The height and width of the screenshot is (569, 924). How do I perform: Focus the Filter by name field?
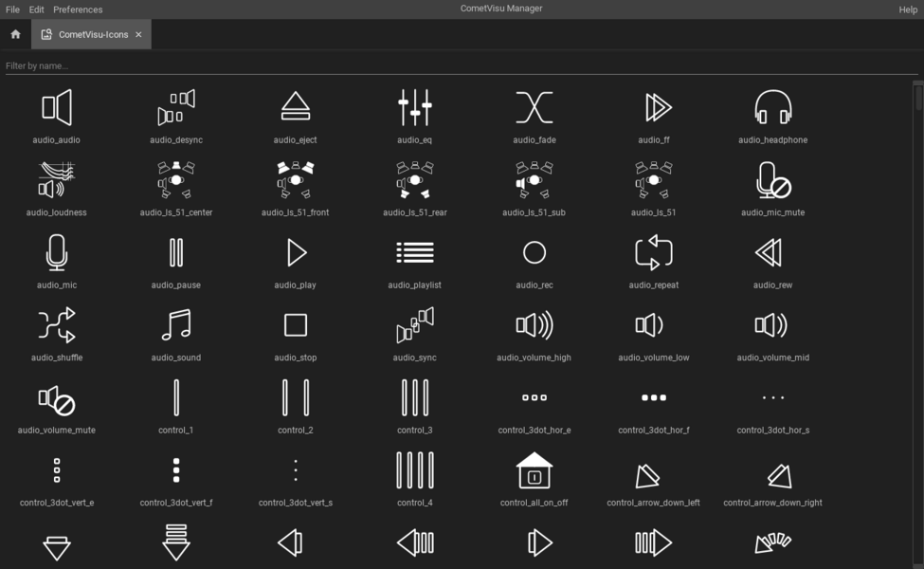click(462, 65)
